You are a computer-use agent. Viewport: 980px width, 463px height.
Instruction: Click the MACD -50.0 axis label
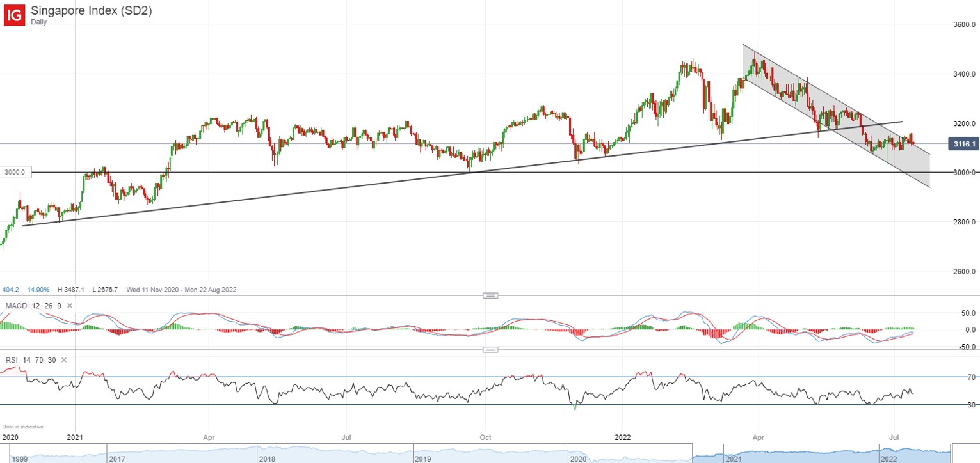tap(967, 347)
